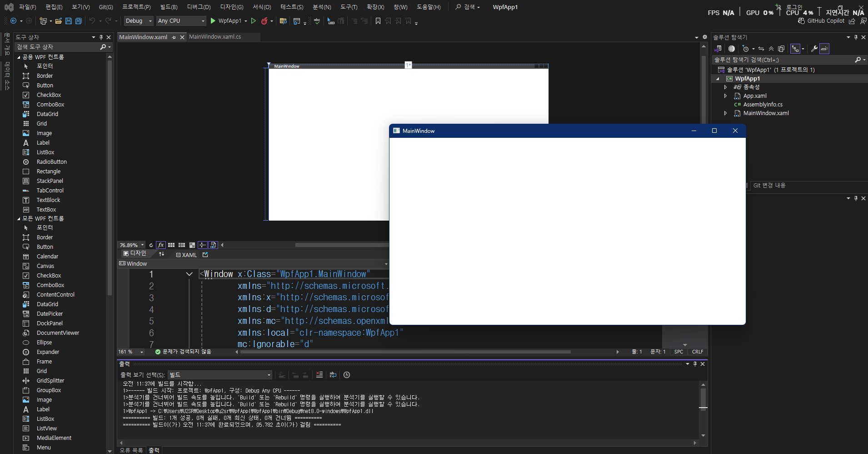This screenshot has width=868, height=454.
Task: Open editor zoom 161 % dropdown
Action: 142,352
